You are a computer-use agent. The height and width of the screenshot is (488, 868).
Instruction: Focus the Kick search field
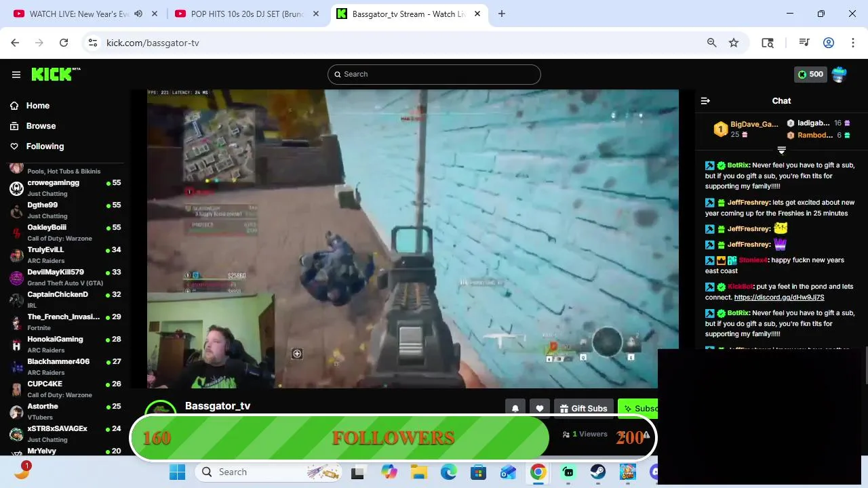pos(434,75)
